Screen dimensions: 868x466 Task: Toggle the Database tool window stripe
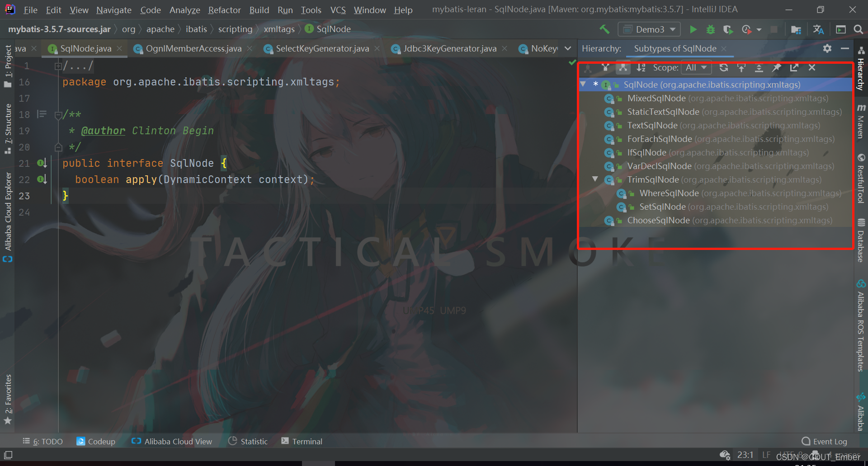[x=861, y=240]
